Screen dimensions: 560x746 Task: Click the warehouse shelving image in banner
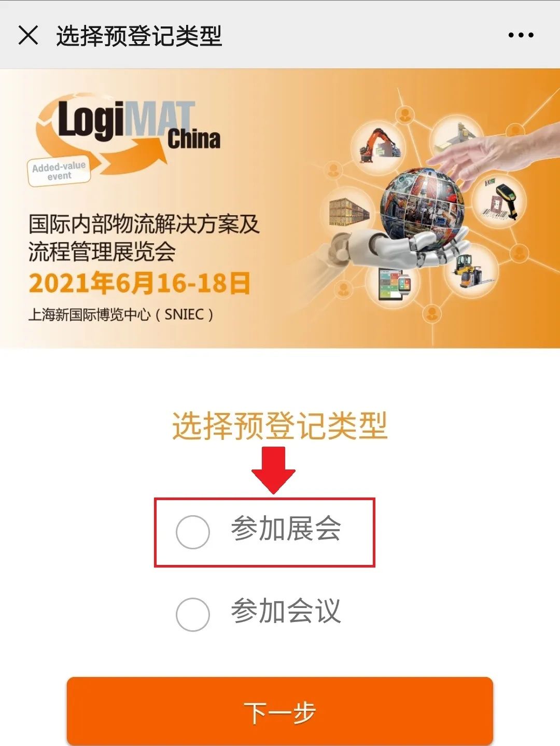[349, 212]
